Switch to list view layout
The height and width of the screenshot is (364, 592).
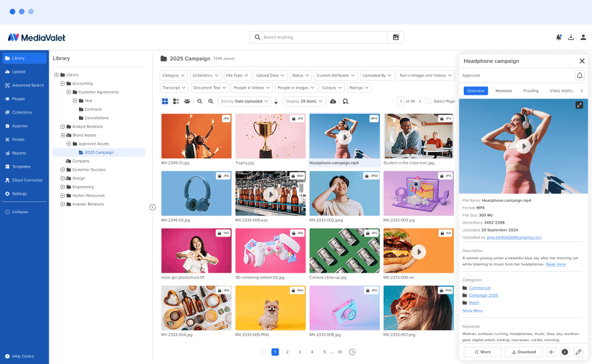tap(176, 102)
